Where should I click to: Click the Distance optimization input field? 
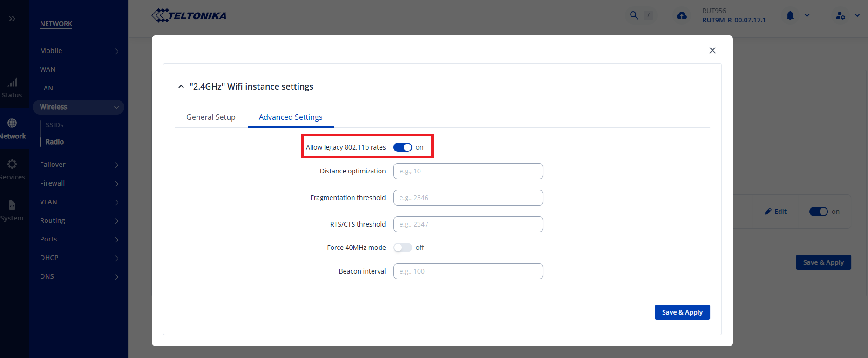click(468, 171)
